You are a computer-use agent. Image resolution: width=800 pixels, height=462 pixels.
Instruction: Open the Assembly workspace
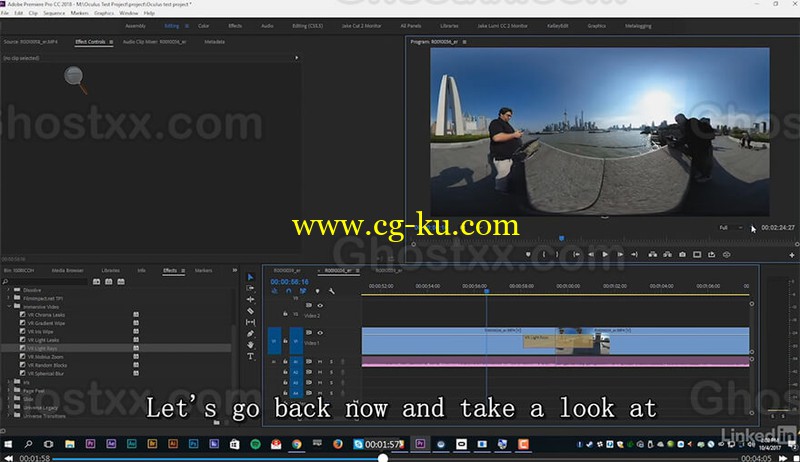135,25
